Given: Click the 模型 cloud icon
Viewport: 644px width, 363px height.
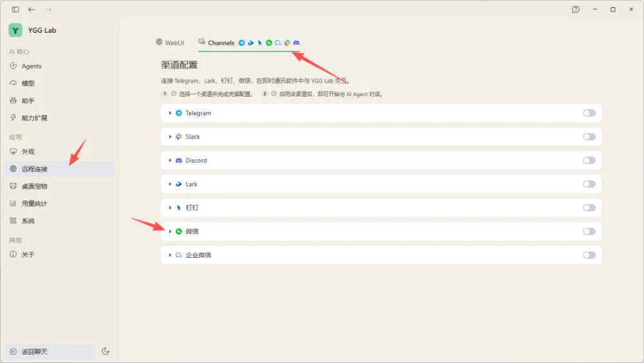Looking at the screenshot, I should coord(13,83).
